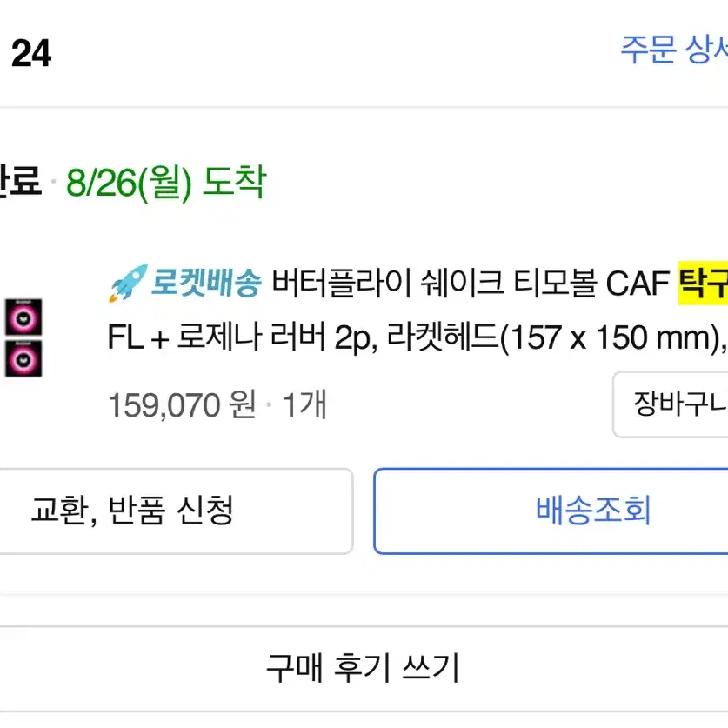
Task: Open the bottom pink rubber product thumbnail
Action: click(x=23, y=358)
